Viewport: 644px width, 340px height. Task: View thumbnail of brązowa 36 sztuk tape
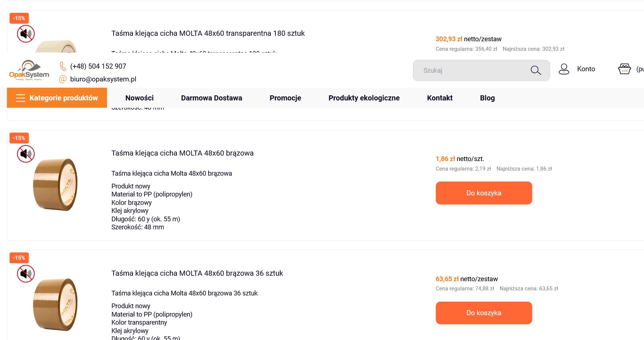pyautogui.click(x=56, y=304)
